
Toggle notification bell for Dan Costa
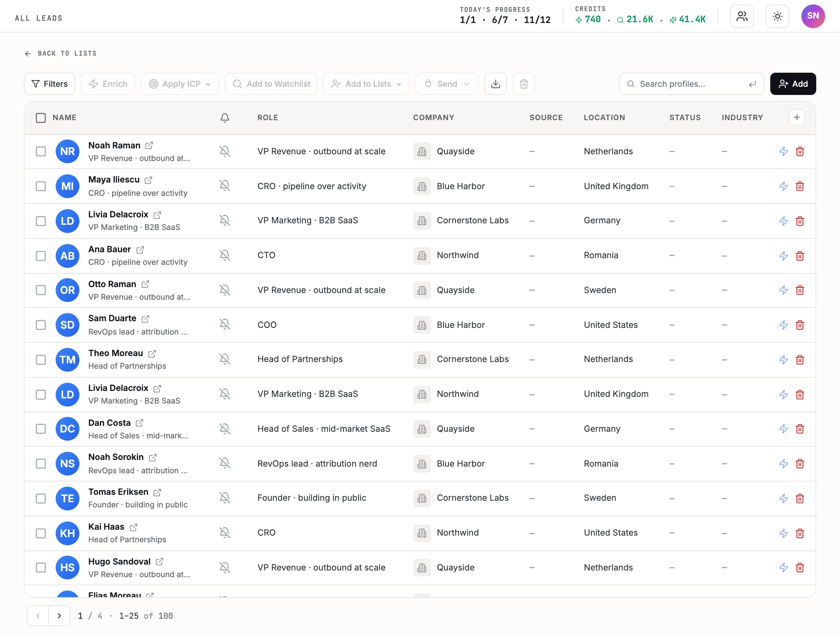pos(225,429)
